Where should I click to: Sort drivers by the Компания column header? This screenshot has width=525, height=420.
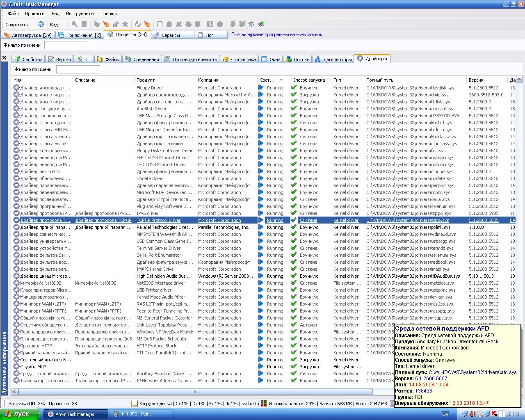click(x=227, y=80)
